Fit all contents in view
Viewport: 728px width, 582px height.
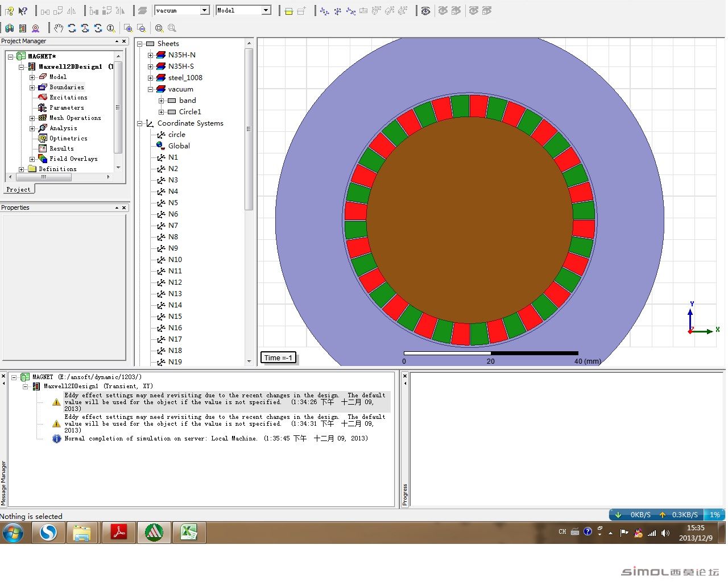[x=159, y=28]
